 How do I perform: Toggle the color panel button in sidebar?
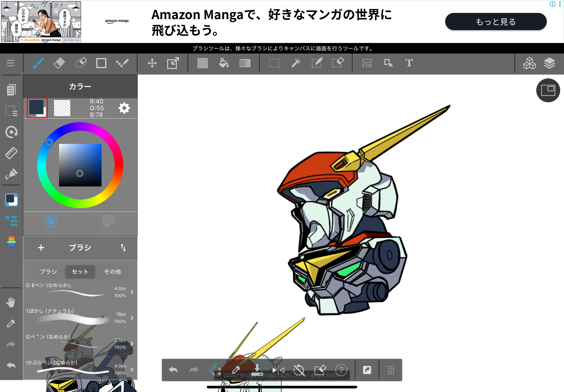tap(11, 199)
